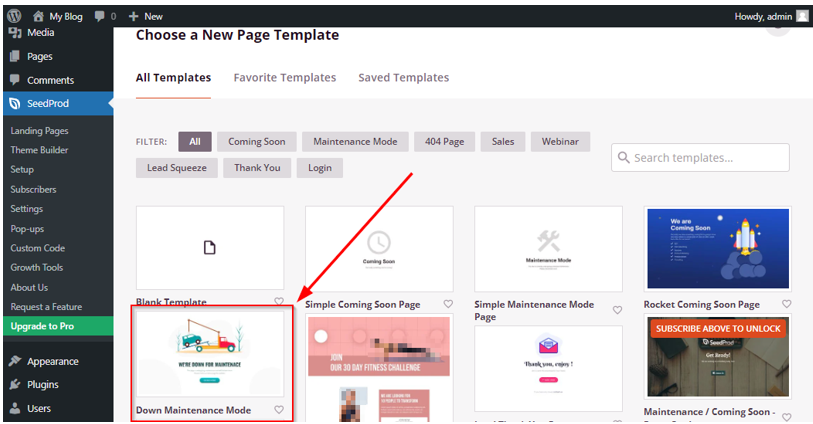Open Appearance in sidebar

coord(53,361)
